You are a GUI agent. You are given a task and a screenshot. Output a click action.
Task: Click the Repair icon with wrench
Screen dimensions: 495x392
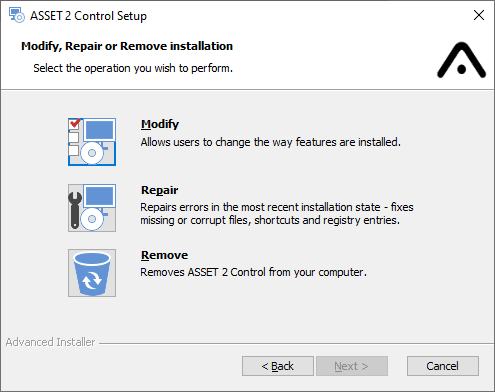tap(92, 208)
